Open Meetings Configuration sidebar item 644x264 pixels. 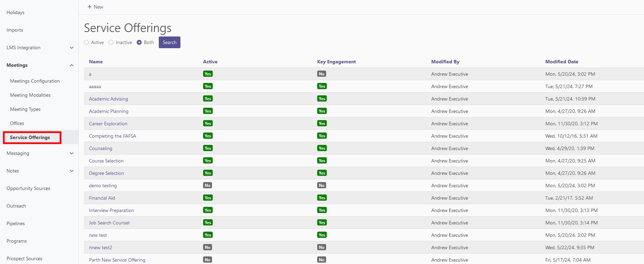(35, 81)
